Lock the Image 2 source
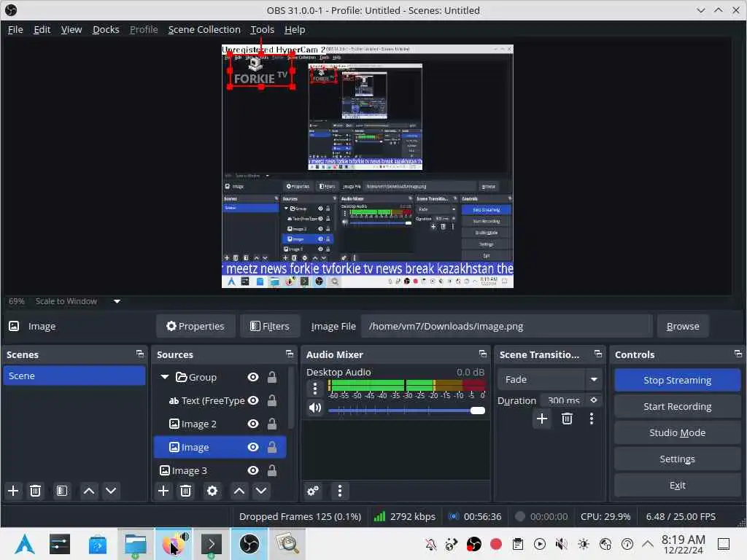 (272, 424)
